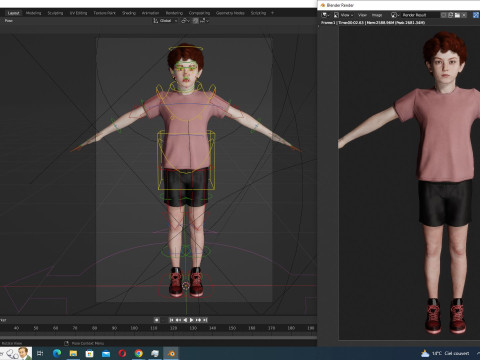
Task: Open the Pose menu in viewport header
Action: point(9,21)
